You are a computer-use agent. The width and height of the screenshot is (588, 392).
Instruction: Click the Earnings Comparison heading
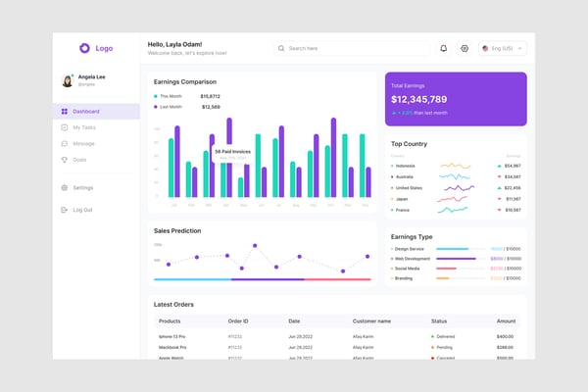click(185, 81)
